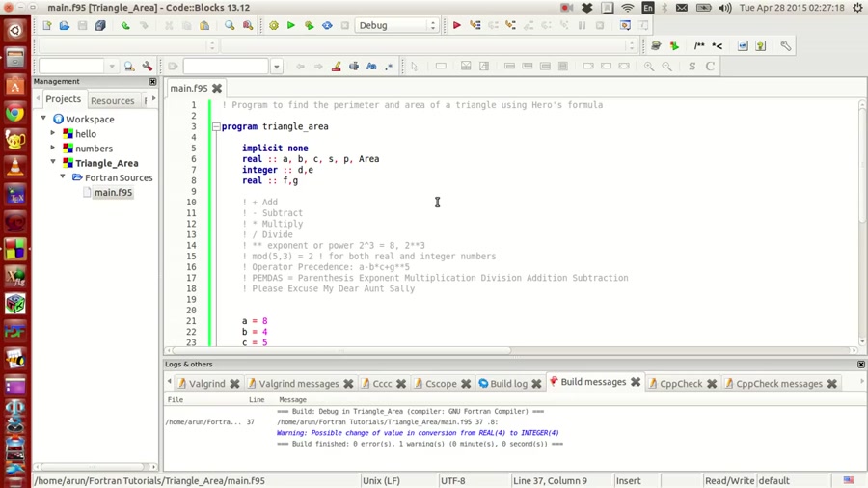
Task: Expand the hello project tree node
Action: [53, 134]
